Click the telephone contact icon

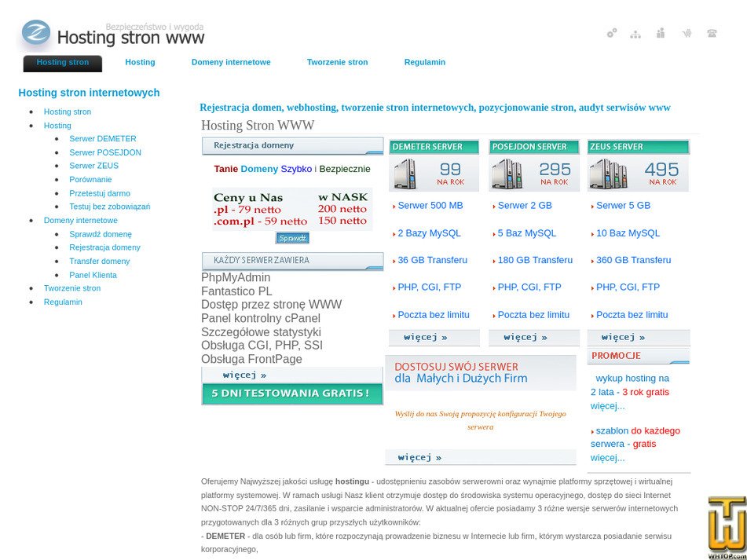(712, 33)
